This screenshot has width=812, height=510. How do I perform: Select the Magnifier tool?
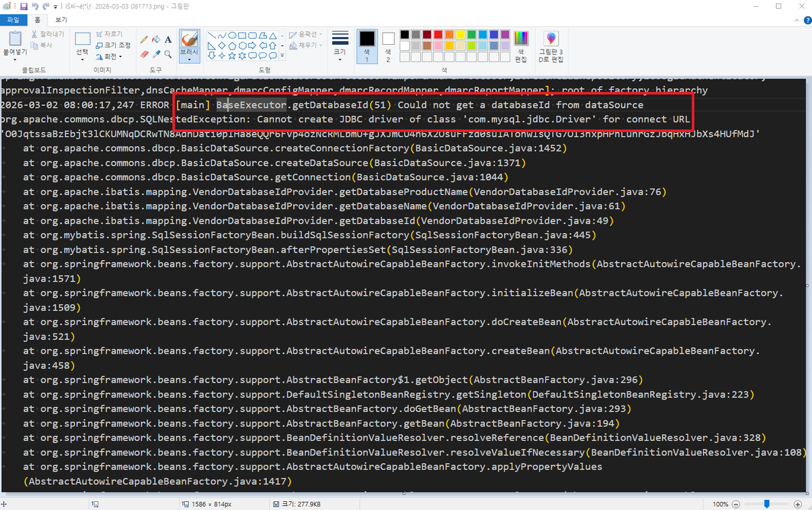click(168, 54)
